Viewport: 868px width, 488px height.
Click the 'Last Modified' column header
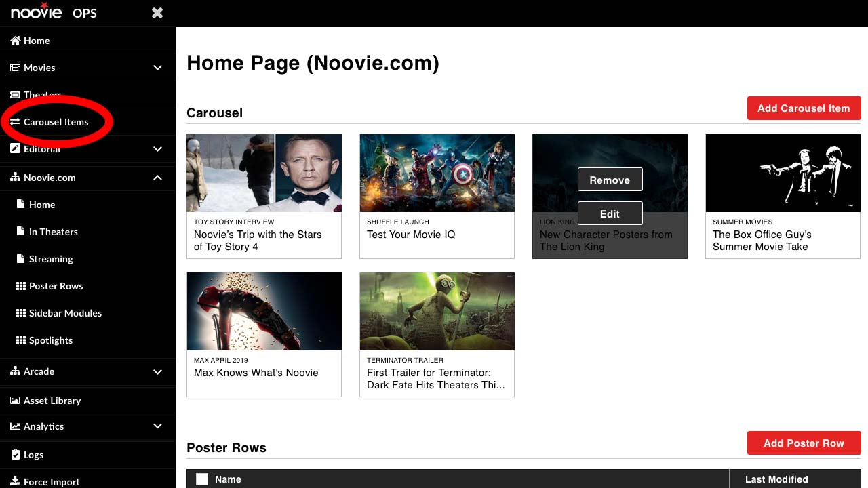click(x=776, y=479)
